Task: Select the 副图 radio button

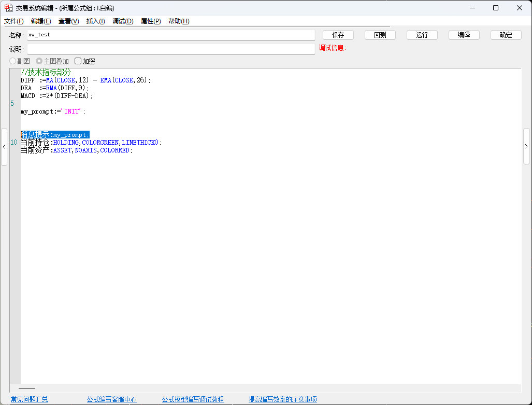Action: [13, 61]
